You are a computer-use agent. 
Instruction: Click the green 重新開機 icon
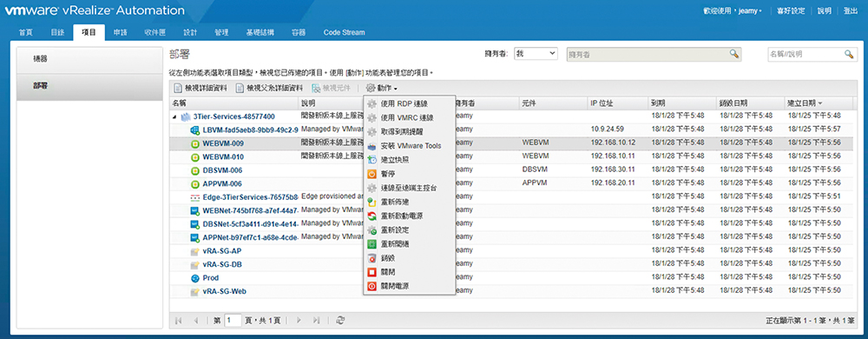[372, 244]
